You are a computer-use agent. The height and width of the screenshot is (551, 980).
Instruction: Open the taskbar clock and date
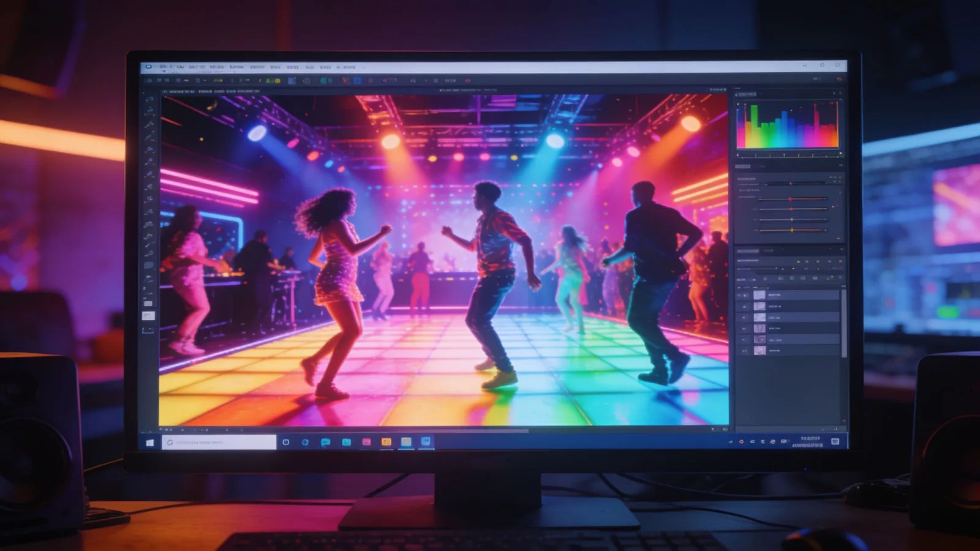pyautogui.click(x=807, y=441)
